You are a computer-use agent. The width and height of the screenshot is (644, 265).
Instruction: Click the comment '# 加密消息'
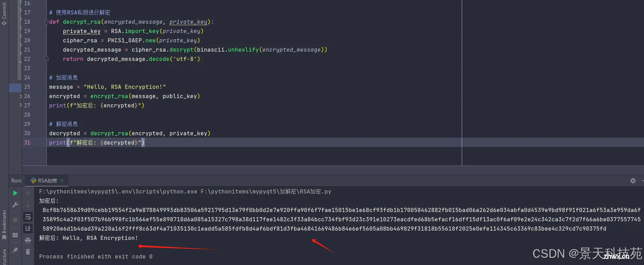pos(64,78)
